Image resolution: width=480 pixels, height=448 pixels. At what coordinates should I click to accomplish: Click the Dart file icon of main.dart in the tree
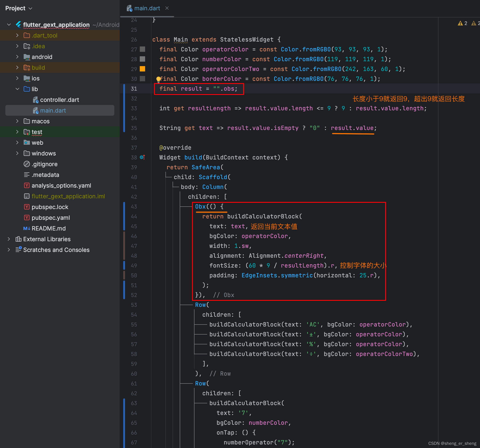click(35, 111)
